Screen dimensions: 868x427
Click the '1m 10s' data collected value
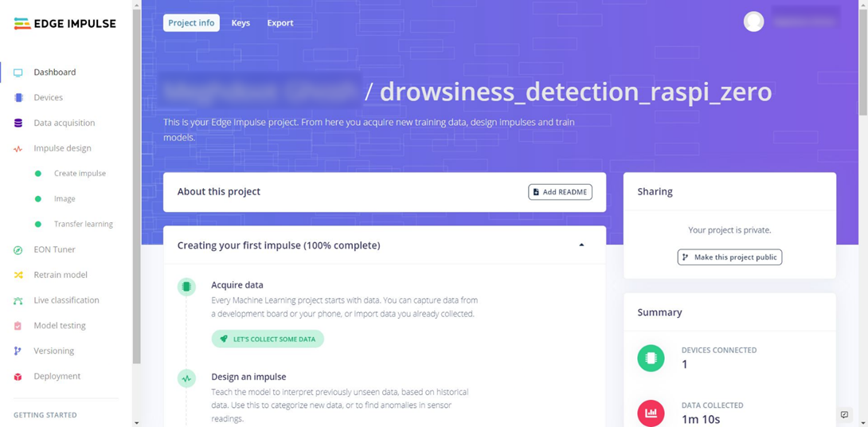701,419
